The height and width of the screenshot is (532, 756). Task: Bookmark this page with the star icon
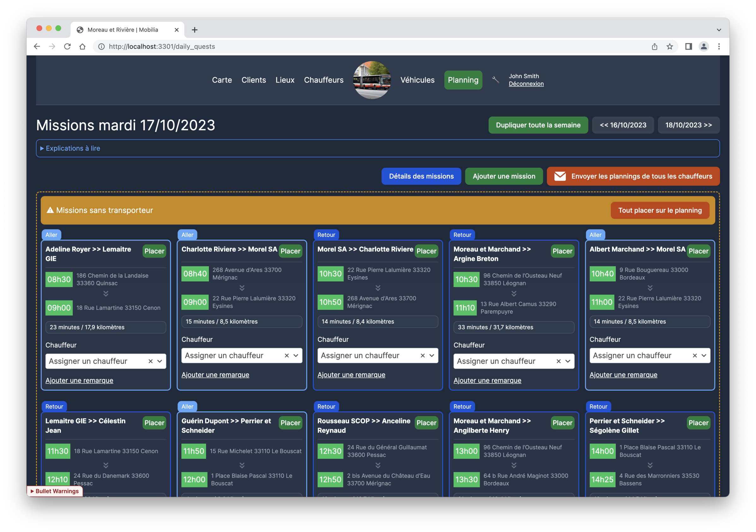[670, 46]
